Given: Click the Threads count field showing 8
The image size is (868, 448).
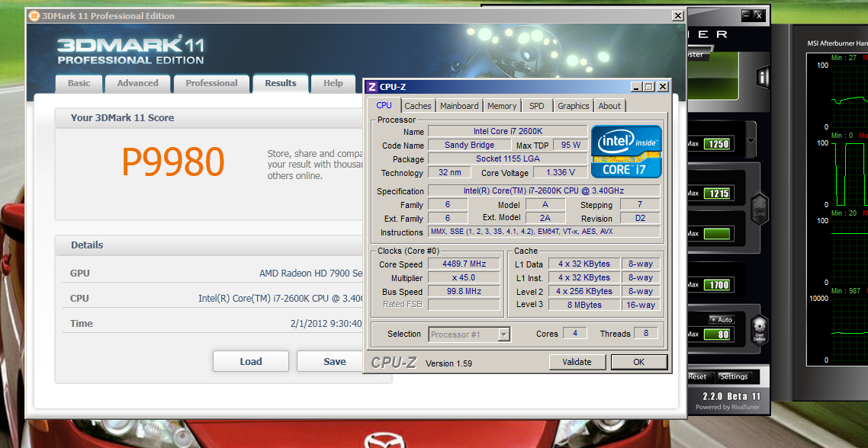Looking at the screenshot, I should click(645, 333).
